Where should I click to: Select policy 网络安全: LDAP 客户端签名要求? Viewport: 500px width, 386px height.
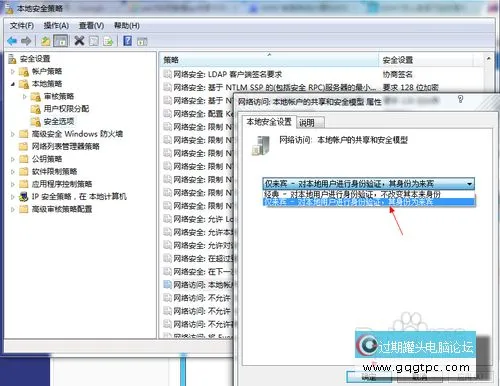228,74
